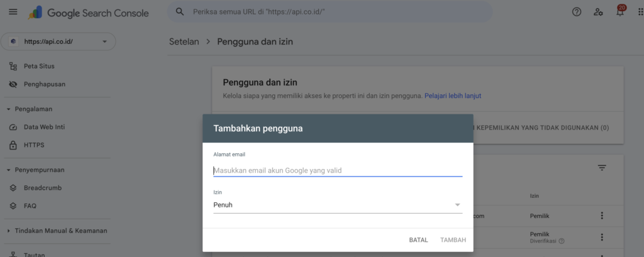Screen dimensions: 644x257
Task: Collapse the Penyempurnaan section
Action: 9,170
